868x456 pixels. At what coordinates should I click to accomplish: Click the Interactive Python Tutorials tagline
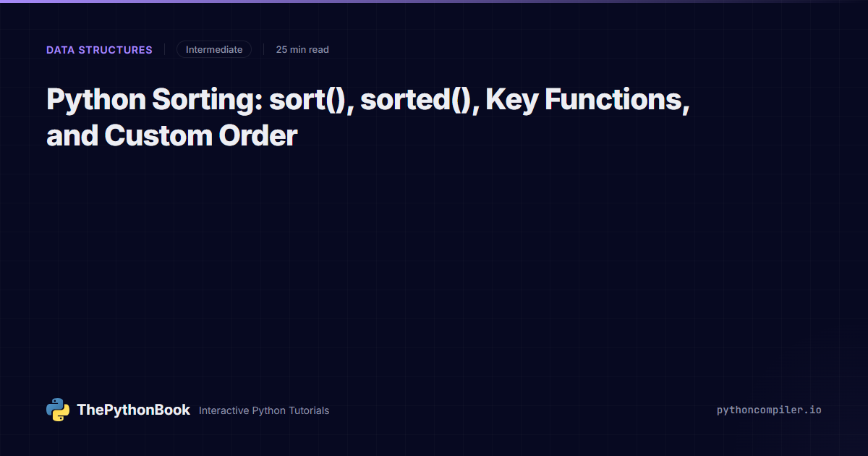tap(264, 410)
